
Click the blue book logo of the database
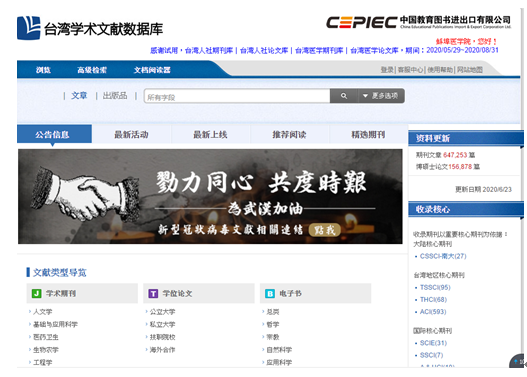pyautogui.click(x=29, y=28)
